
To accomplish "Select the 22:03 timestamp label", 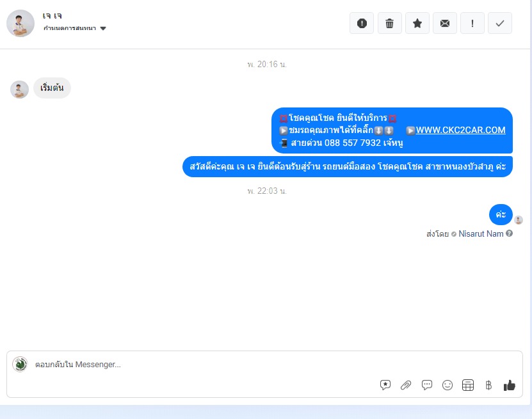I will [x=267, y=191].
